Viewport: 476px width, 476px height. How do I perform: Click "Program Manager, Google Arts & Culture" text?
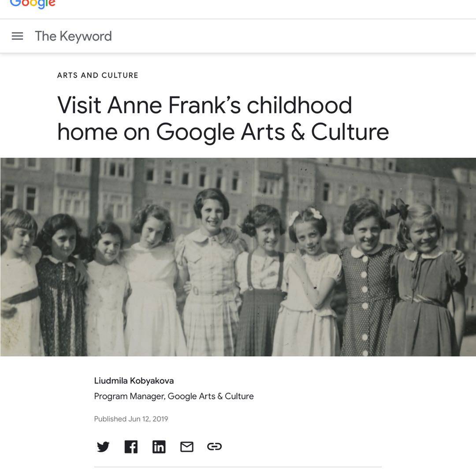click(x=174, y=396)
